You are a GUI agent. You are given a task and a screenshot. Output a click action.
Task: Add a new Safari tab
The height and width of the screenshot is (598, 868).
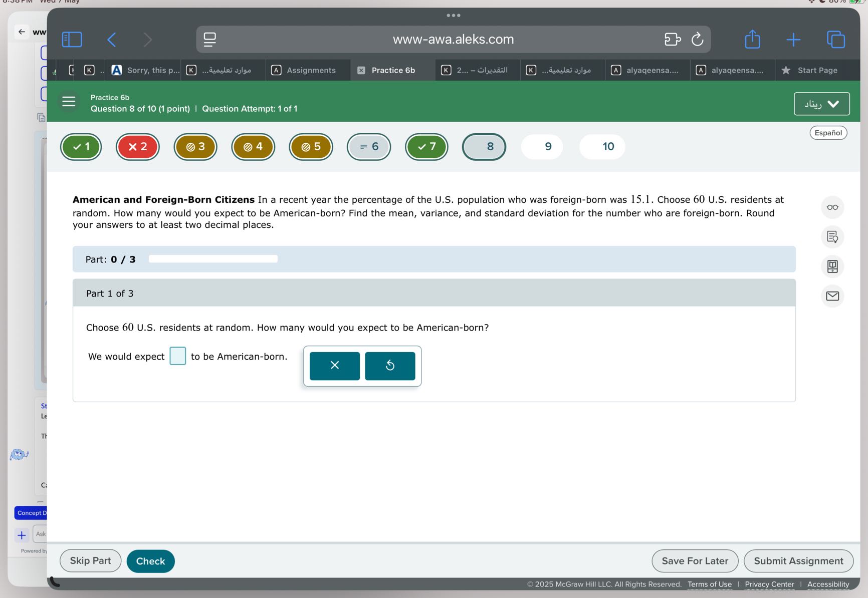coord(793,40)
